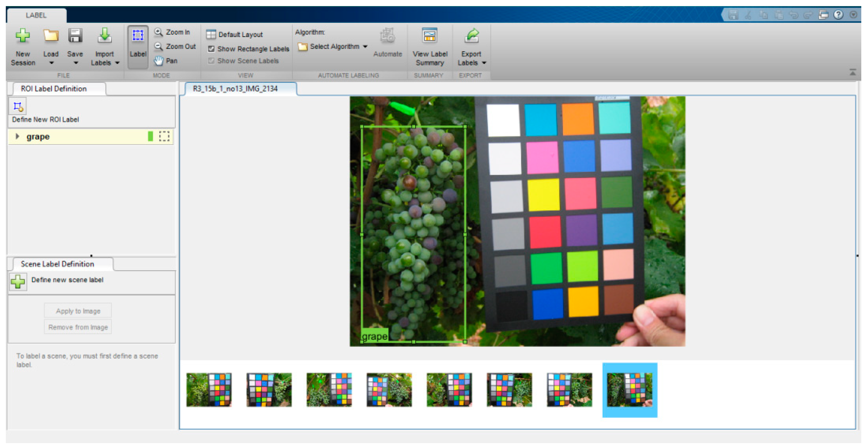
Task: Uncheck Show Rectangle Labels checkbox
Action: 211,49
